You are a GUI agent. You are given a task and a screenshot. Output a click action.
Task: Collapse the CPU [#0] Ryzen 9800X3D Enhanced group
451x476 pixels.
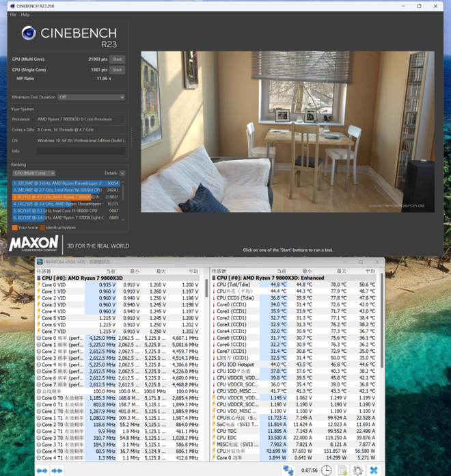[213, 278]
